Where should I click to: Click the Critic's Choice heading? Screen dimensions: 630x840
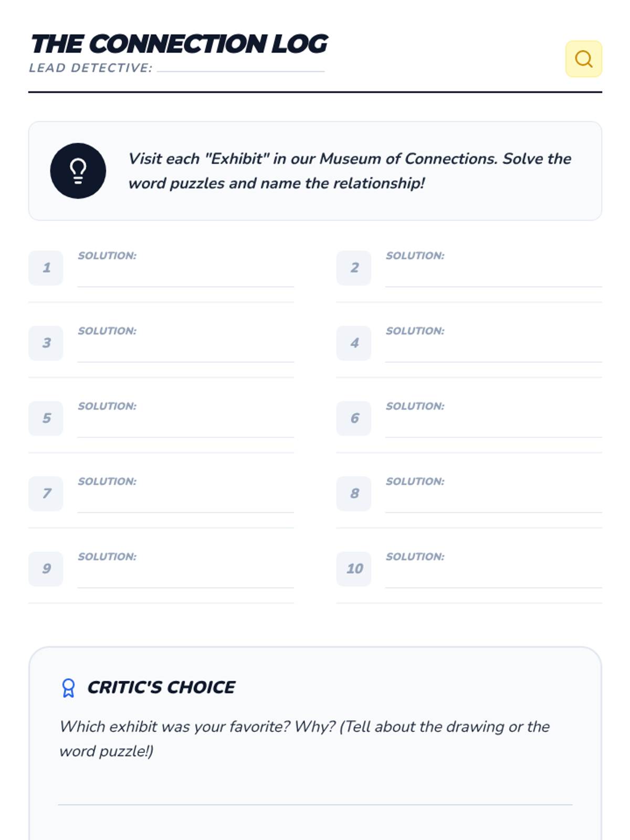click(161, 687)
